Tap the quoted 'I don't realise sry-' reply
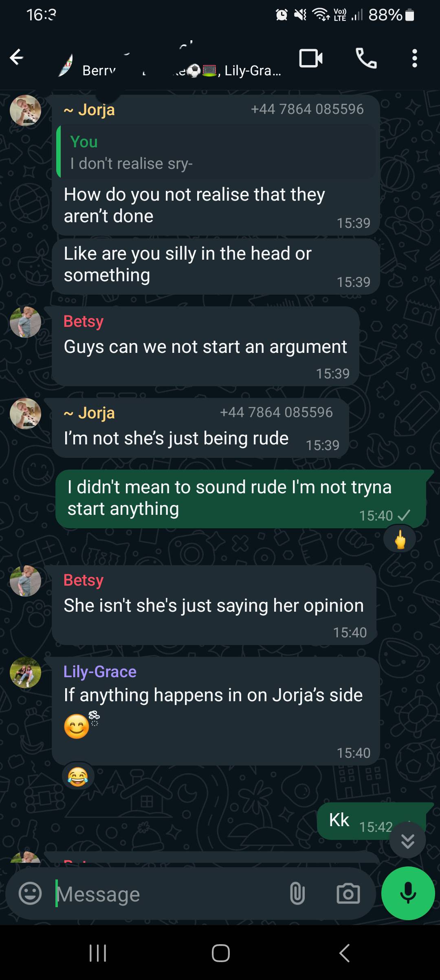 tap(216, 152)
